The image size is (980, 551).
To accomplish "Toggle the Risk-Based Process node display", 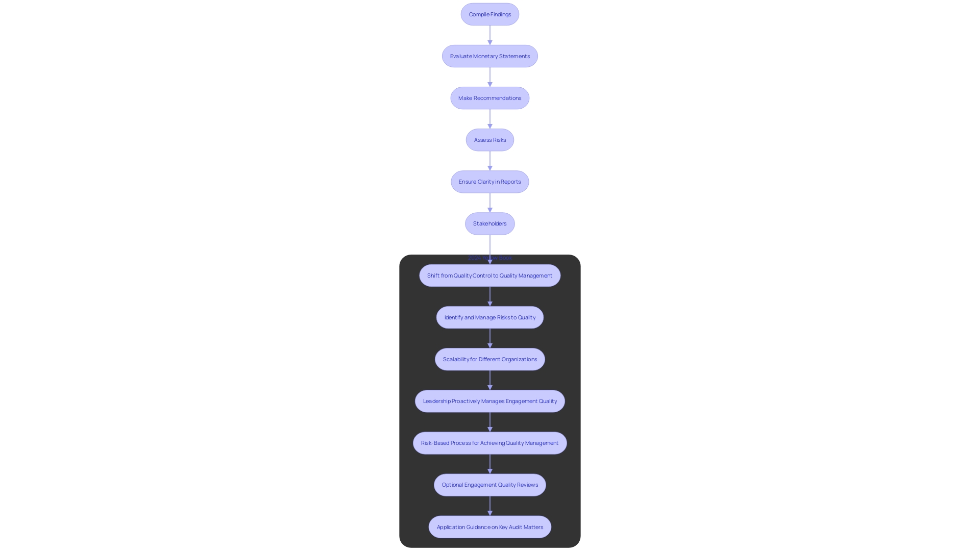I will [489, 443].
